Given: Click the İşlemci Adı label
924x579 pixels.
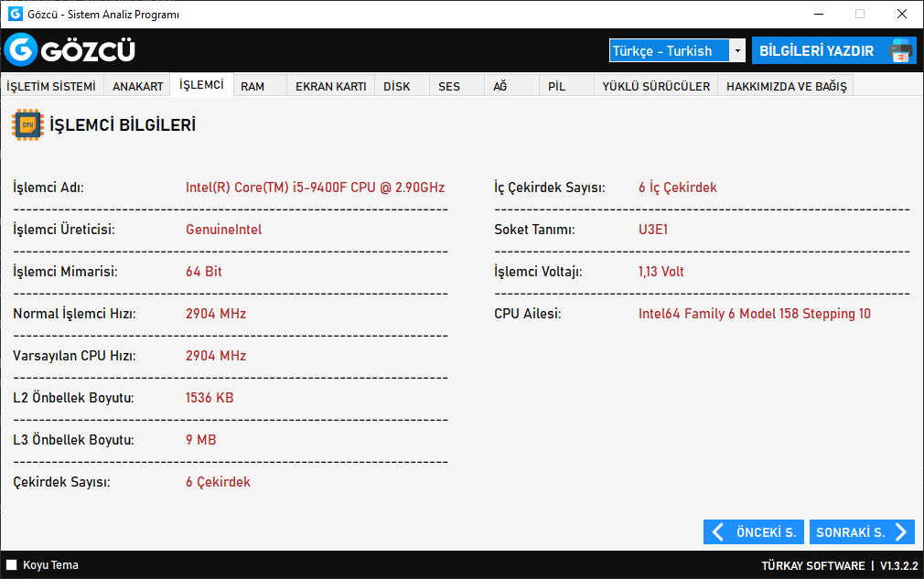Looking at the screenshot, I should tap(48, 188).
